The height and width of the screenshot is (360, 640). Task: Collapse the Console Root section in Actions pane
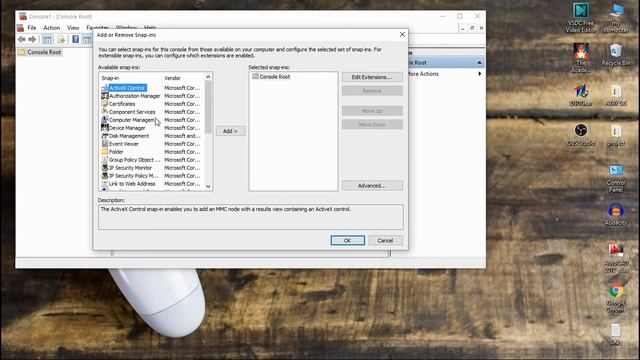click(480, 62)
